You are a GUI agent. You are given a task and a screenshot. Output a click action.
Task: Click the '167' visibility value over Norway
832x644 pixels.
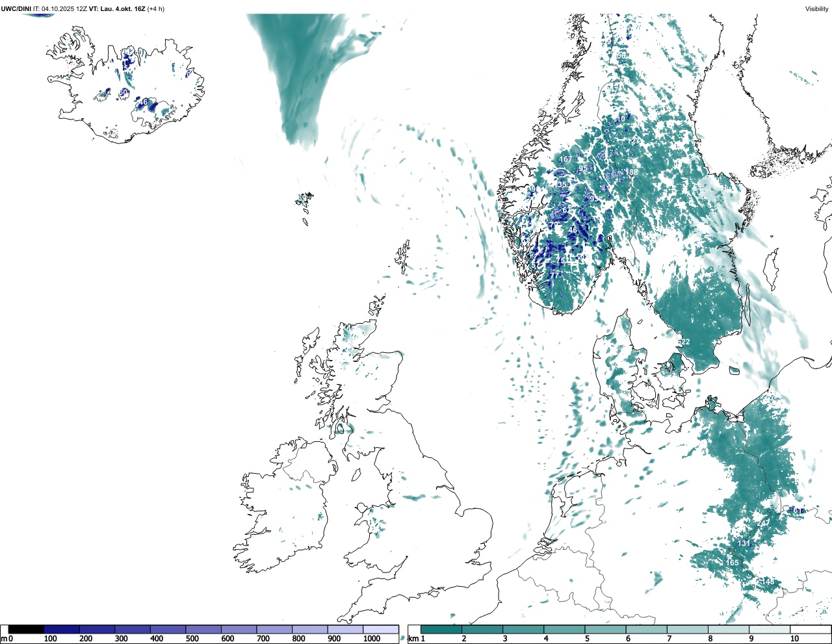565,159
